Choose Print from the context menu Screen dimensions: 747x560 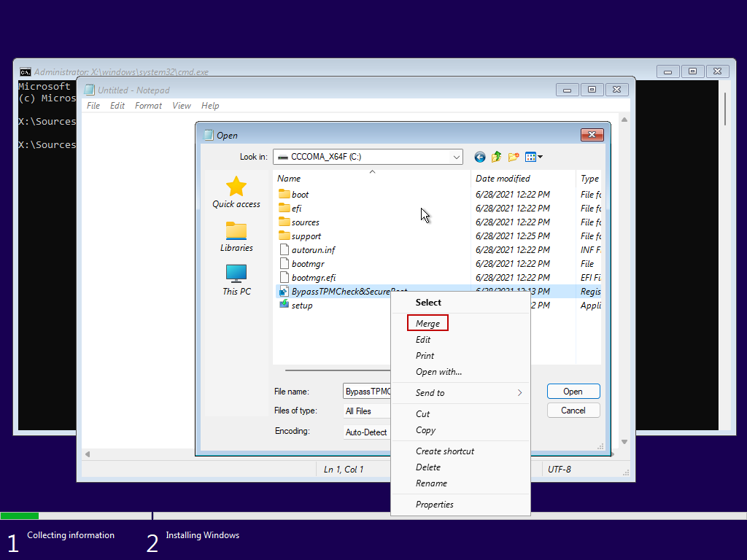(x=425, y=356)
